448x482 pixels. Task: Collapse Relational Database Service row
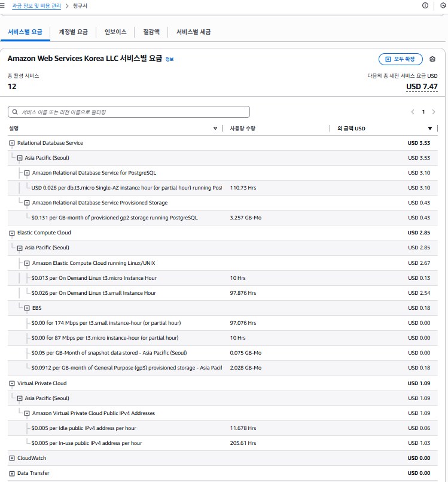(x=12, y=143)
